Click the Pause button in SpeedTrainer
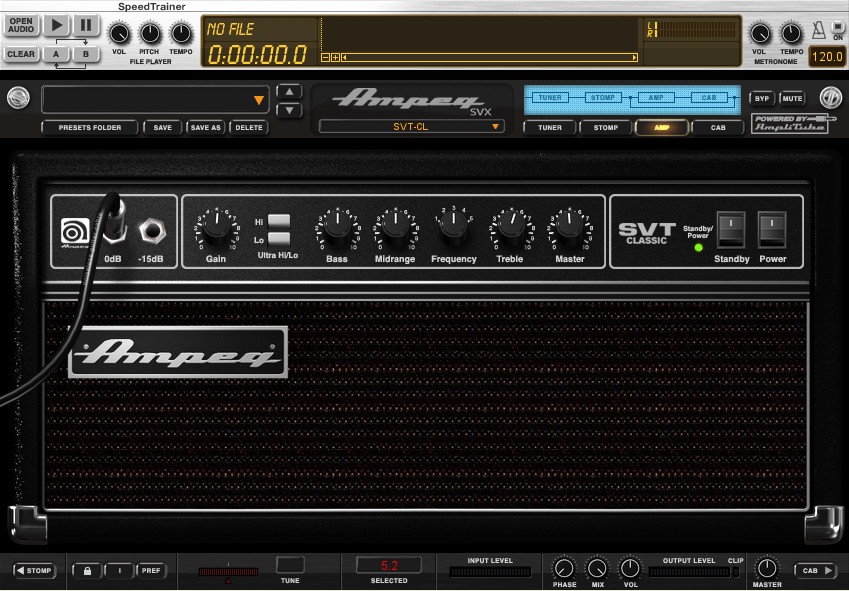This screenshot has width=849, height=591. pyautogui.click(x=86, y=25)
